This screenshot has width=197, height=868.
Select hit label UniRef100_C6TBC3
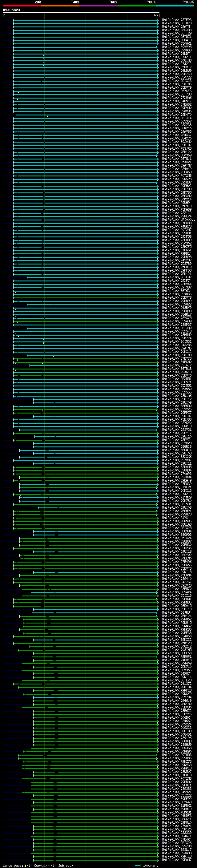pyautogui.click(x=177, y=23)
